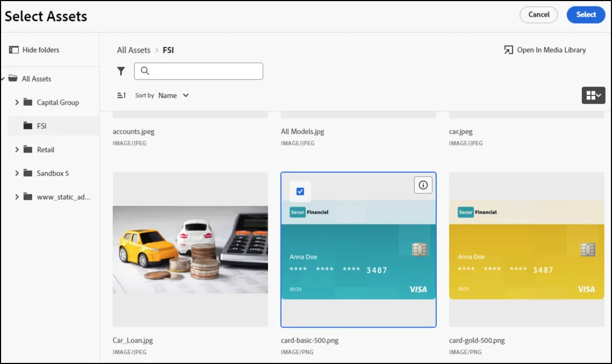Select the Capital Group folder label

click(x=58, y=102)
